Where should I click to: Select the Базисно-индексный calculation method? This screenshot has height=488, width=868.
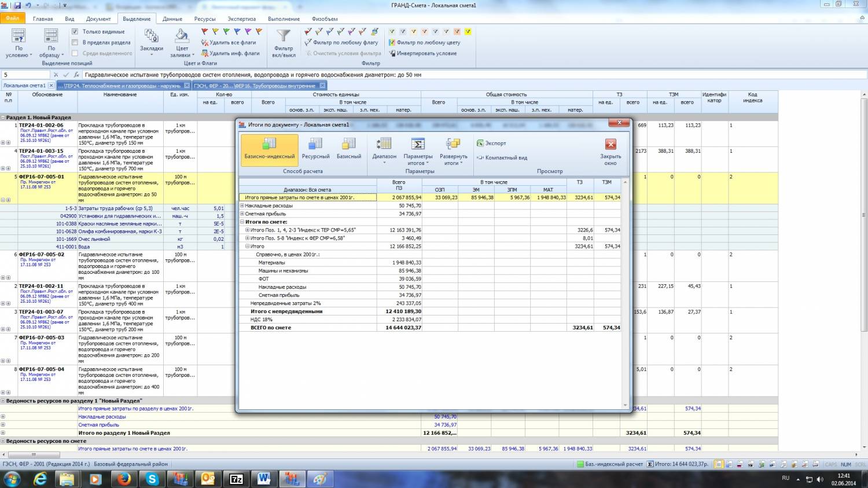click(x=269, y=149)
